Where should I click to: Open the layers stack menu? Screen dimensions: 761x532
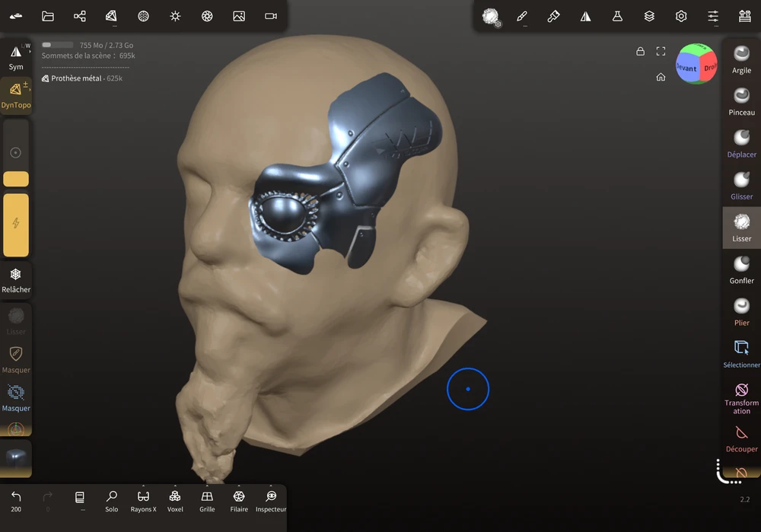pyautogui.click(x=649, y=16)
